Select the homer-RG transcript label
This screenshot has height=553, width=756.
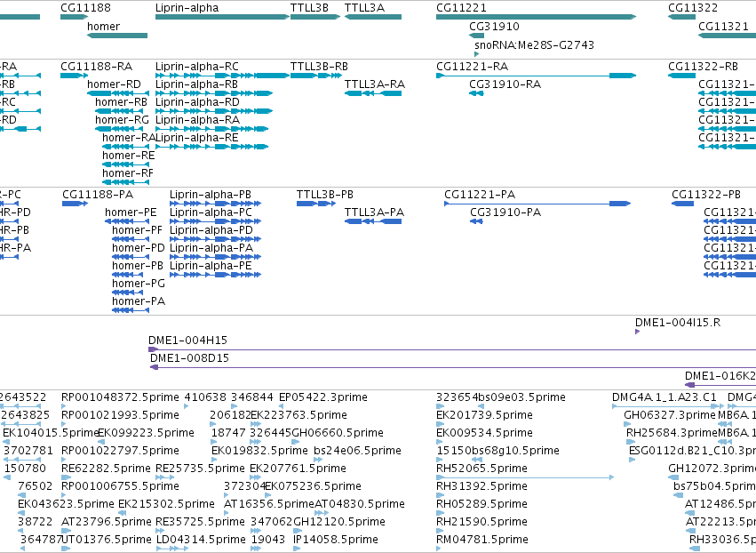[122, 120]
